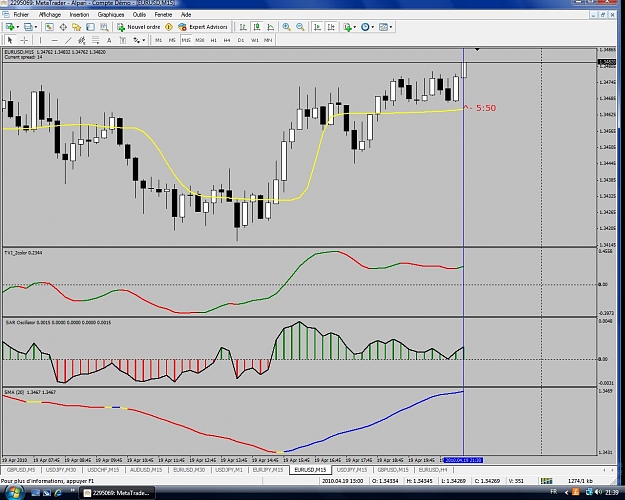Switch to W1 timeframe
This screenshot has height=500, width=625.
(255, 40)
